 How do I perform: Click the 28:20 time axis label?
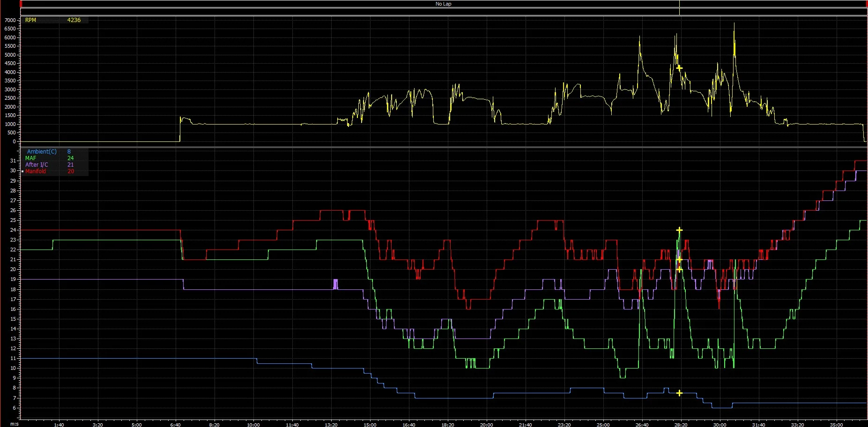681,425
